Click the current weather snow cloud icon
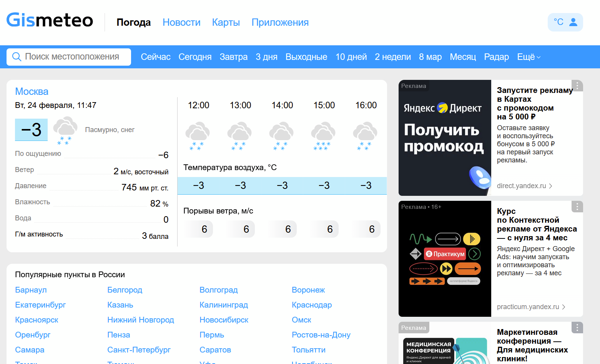 (65, 131)
